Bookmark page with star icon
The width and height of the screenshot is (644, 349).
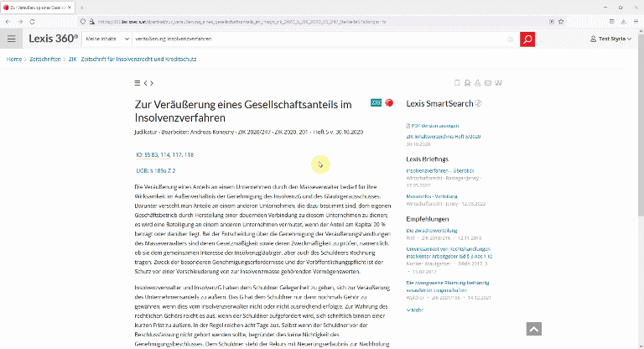coord(561,21)
